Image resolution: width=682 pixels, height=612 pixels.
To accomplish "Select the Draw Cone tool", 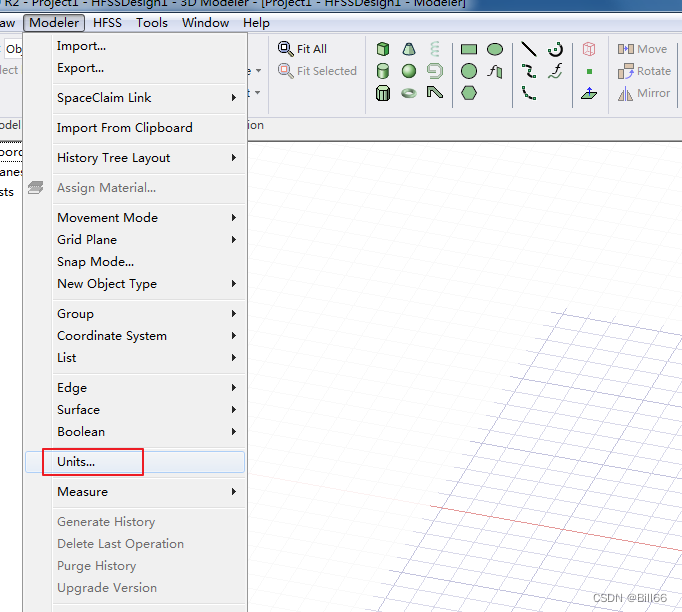I will click(409, 49).
